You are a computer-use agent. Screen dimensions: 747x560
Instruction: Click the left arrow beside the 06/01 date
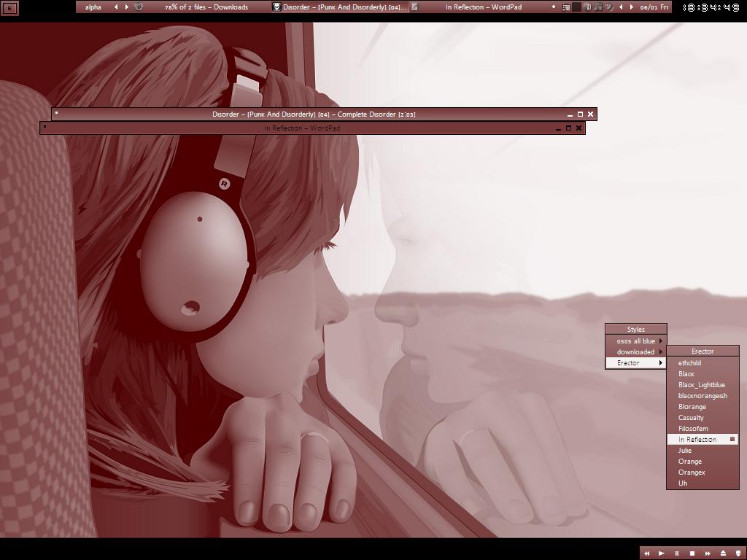[621, 7]
